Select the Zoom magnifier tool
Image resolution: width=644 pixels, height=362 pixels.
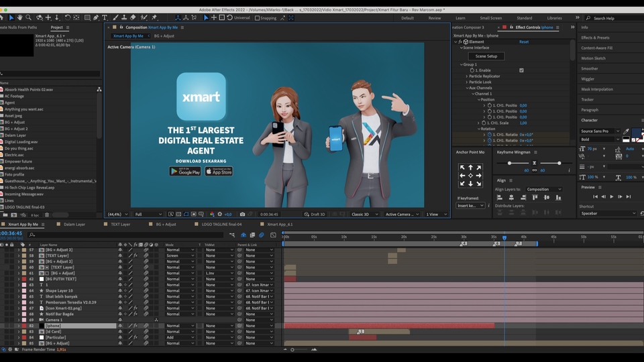click(28, 17)
